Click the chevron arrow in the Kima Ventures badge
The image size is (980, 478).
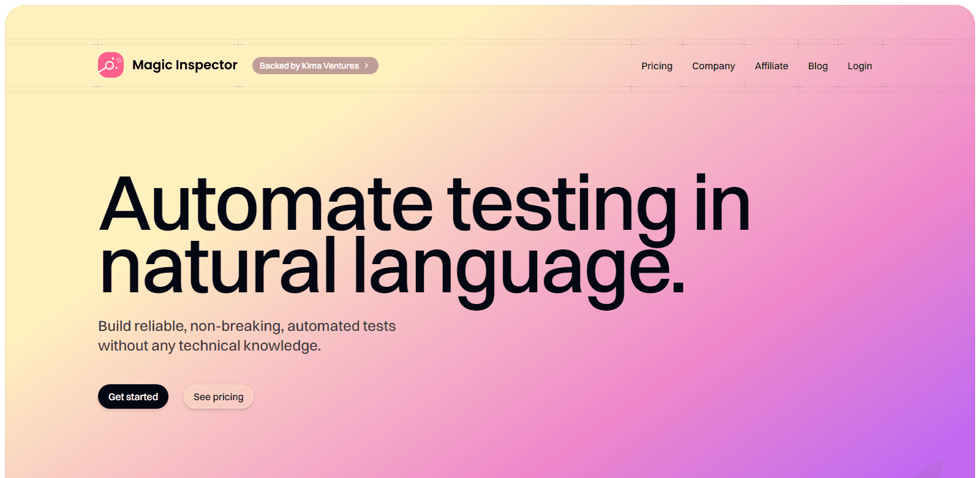pyautogui.click(x=367, y=66)
